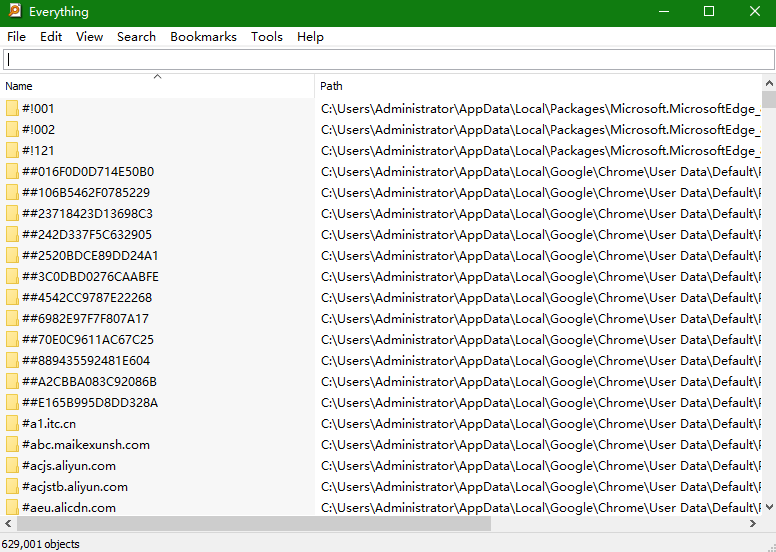Click the horizontal scrollbar left arrow
Viewport: 776px width, 552px height.
(x=8, y=523)
